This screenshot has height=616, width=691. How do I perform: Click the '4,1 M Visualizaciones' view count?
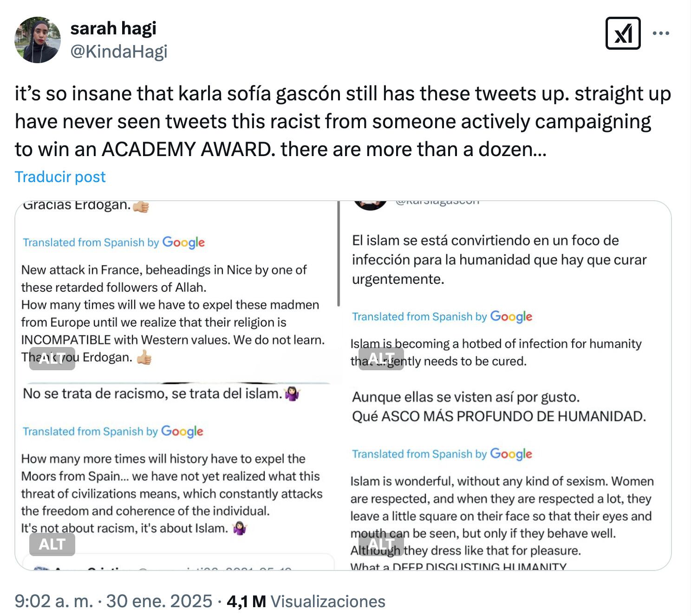[x=306, y=601]
